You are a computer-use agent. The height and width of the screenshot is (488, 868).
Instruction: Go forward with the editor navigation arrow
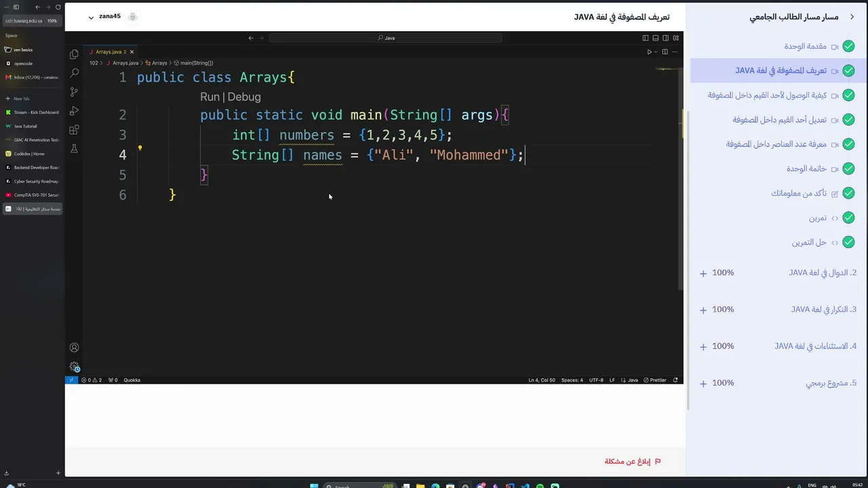262,38
